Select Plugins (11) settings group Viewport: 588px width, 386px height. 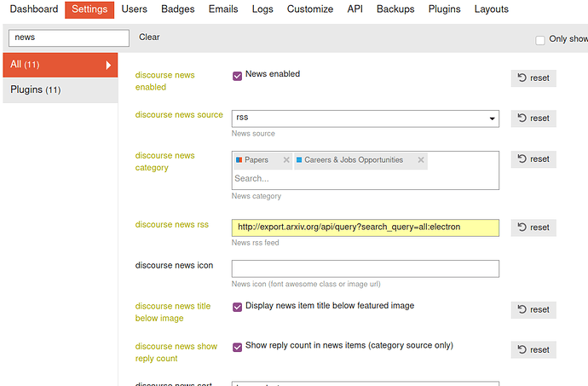tap(60, 90)
